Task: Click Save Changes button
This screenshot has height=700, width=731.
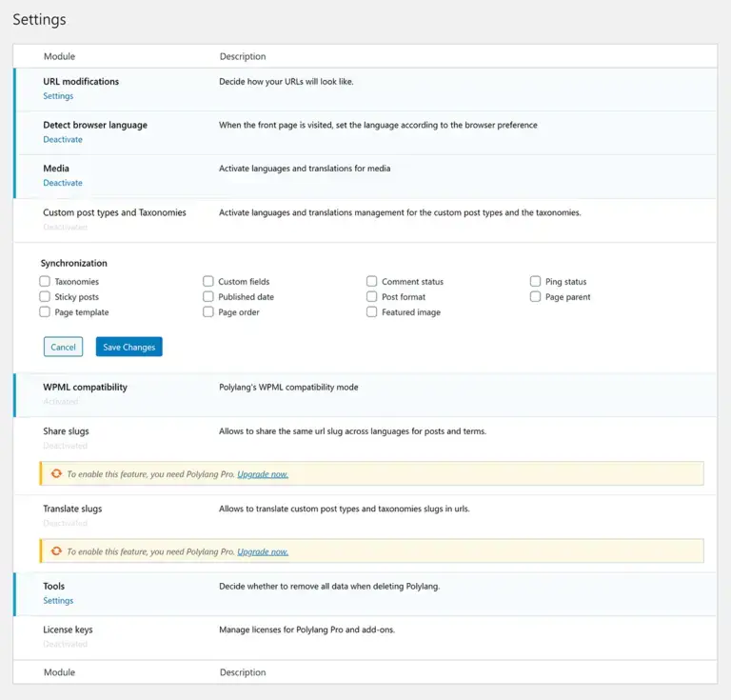Action: pyautogui.click(x=129, y=347)
